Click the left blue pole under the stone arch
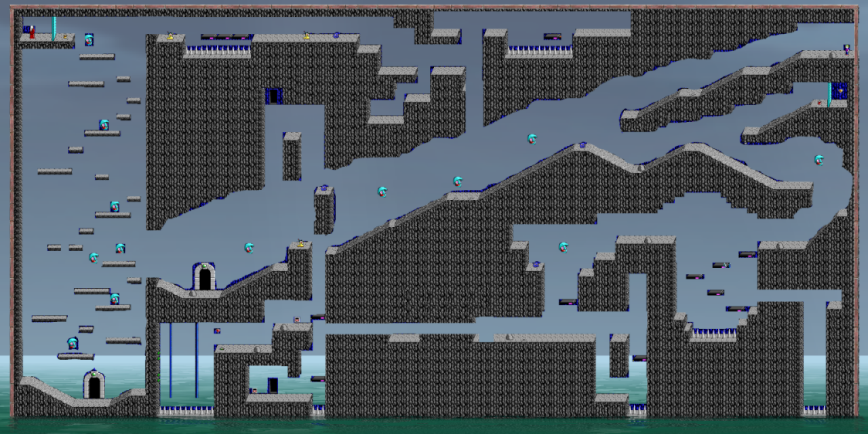The width and height of the screenshot is (868, 434). 170,360
